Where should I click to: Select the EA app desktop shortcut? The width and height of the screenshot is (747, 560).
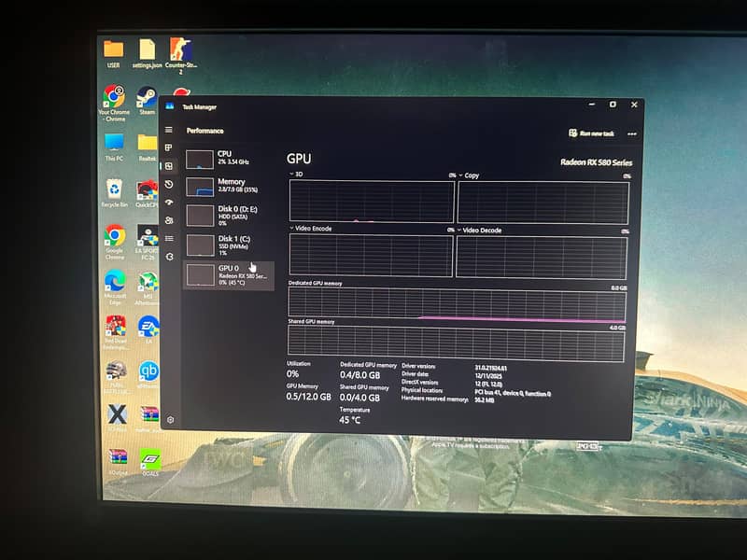148,330
